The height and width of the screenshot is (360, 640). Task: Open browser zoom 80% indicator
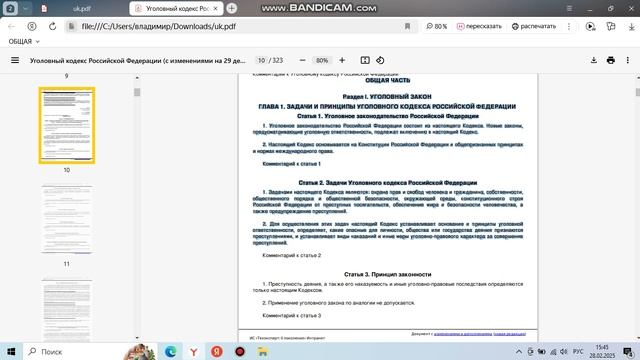[437, 27]
